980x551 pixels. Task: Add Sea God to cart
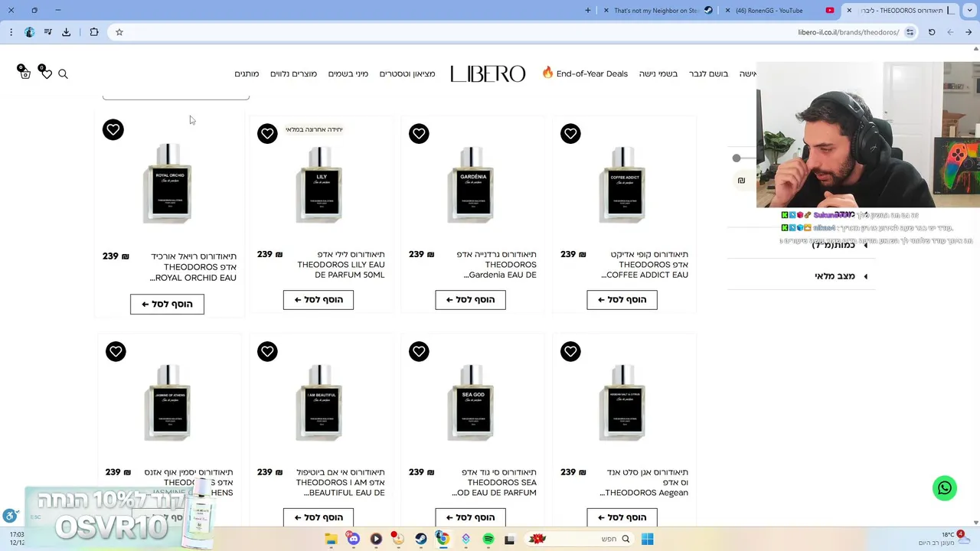[470, 517]
